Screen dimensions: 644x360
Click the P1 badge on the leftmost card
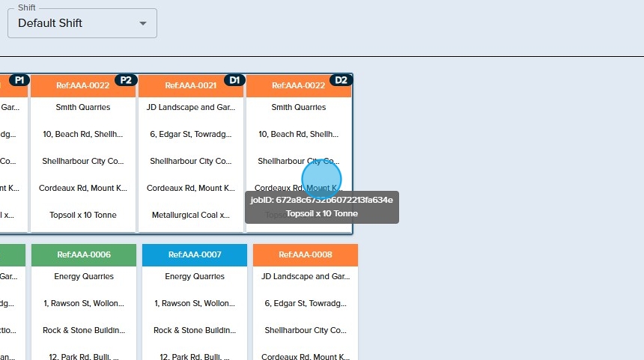coord(19,80)
